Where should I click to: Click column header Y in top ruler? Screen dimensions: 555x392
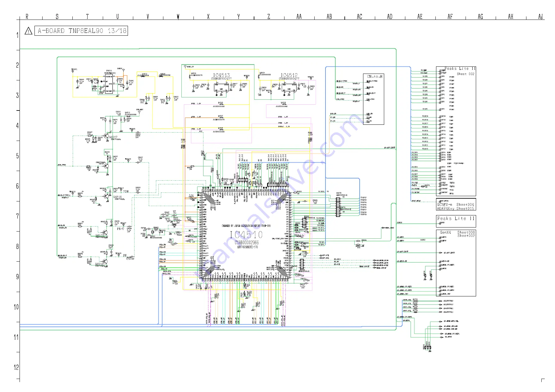coord(239,16)
